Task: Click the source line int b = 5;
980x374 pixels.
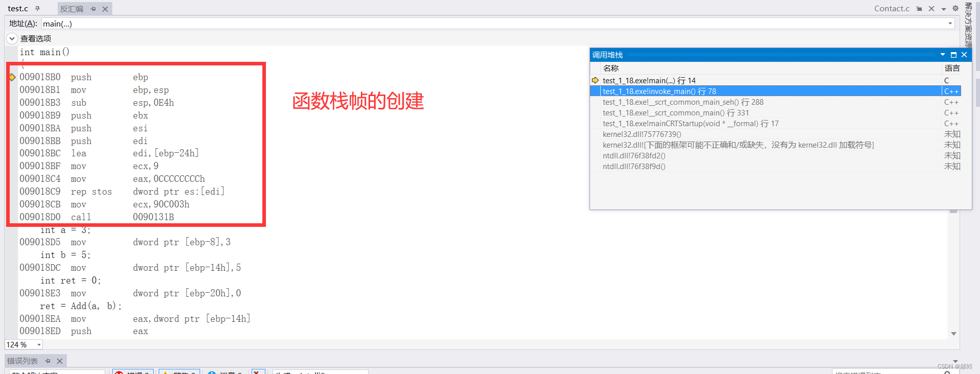Action: tap(65, 255)
